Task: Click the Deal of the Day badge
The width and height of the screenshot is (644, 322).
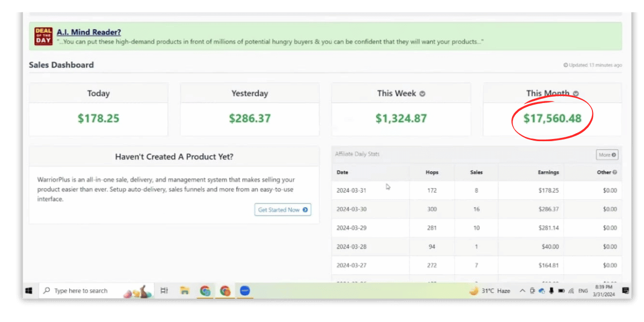Action: pos(43,36)
